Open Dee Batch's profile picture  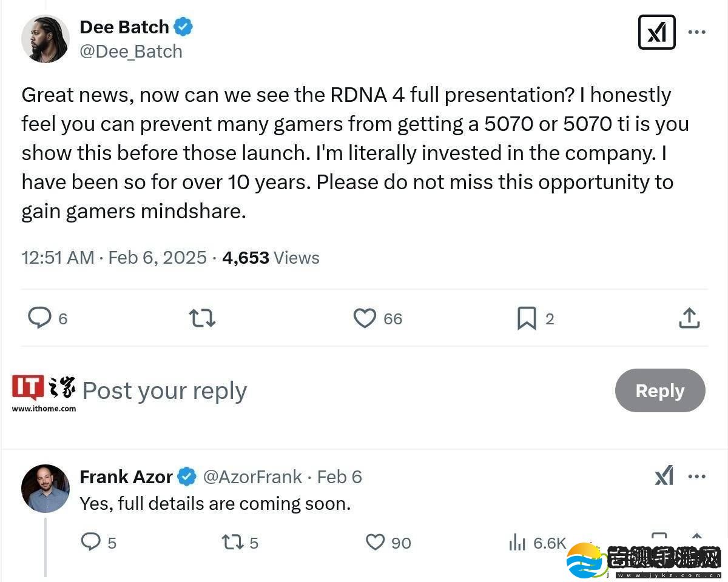pyautogui.click(x=45, y=39)
